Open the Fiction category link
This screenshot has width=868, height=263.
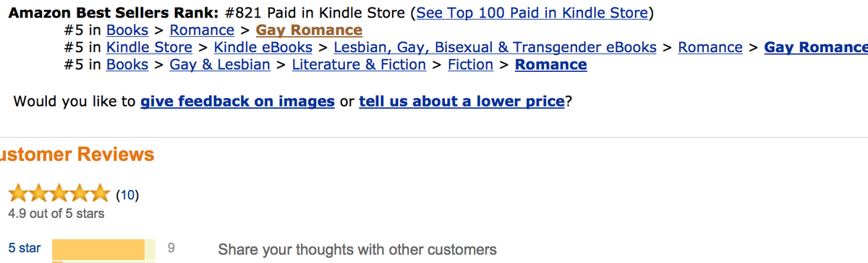click(x=470, y=64)
